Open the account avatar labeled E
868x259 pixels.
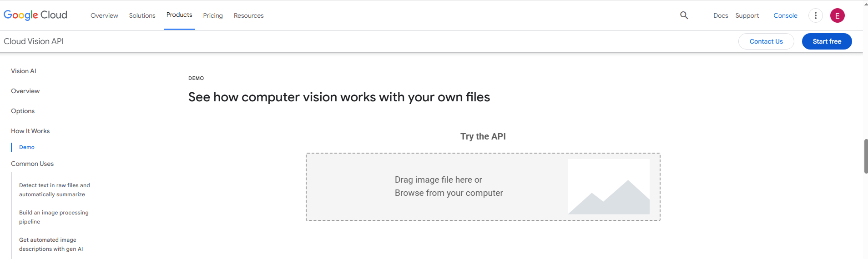(837, 15)
